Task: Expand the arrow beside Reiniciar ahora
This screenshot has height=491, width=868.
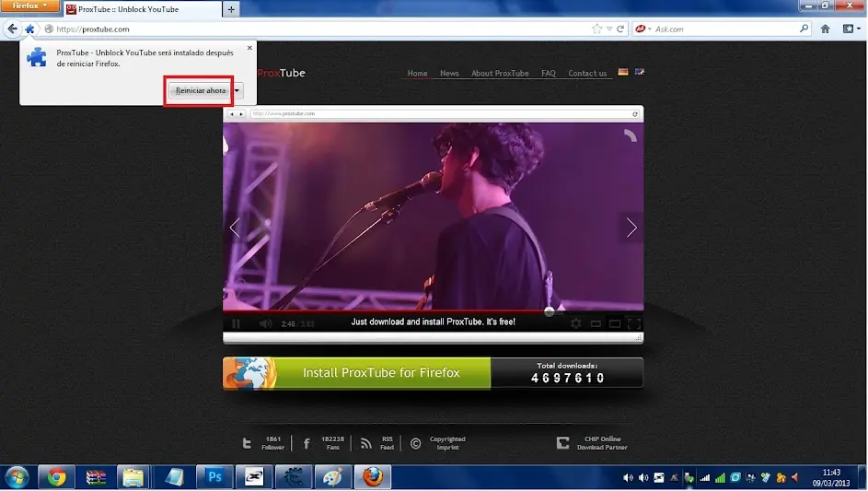Action: coord(237,90)
